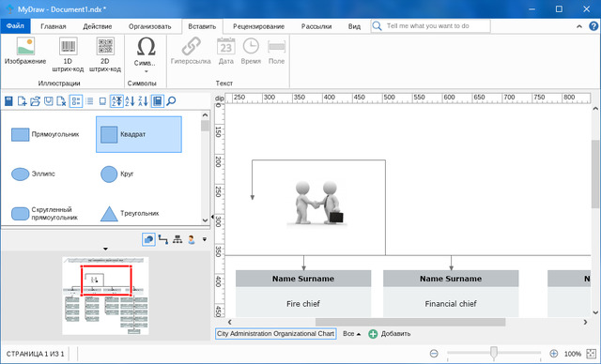
Task: Close library with the page-x icon
Action: 61,101
